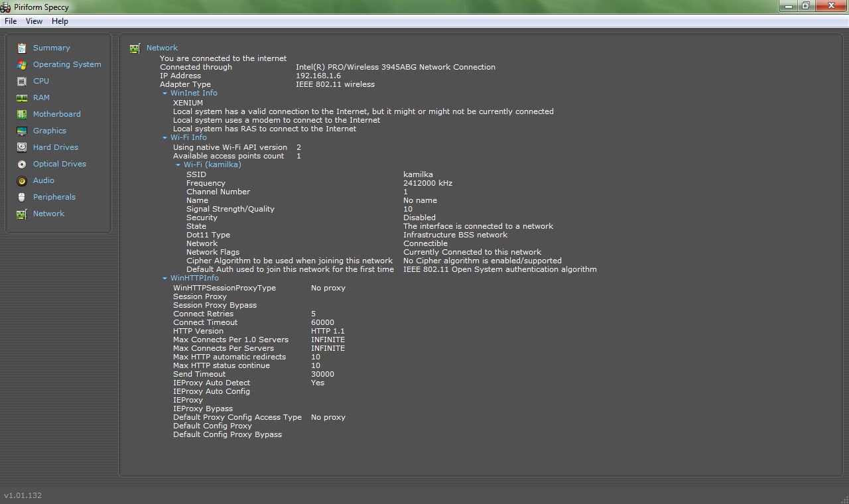This screenshot has width=849, height=504.
Task: Click the WinHTTPInfo heading text
Action: pyautogui.click(x=194, y=278)
